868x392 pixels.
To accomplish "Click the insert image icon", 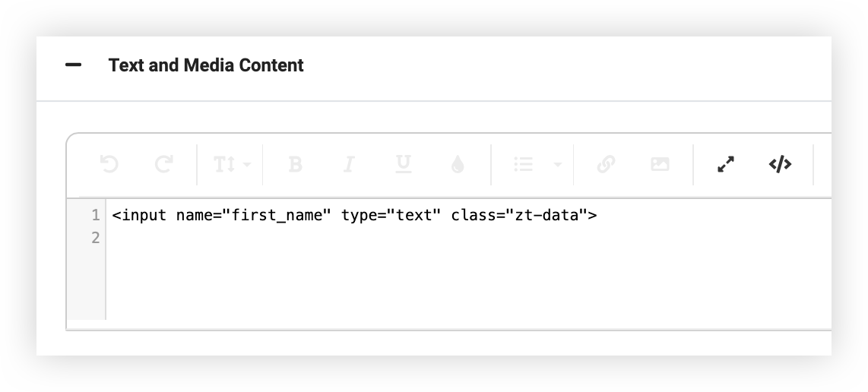I will (660, 164).
